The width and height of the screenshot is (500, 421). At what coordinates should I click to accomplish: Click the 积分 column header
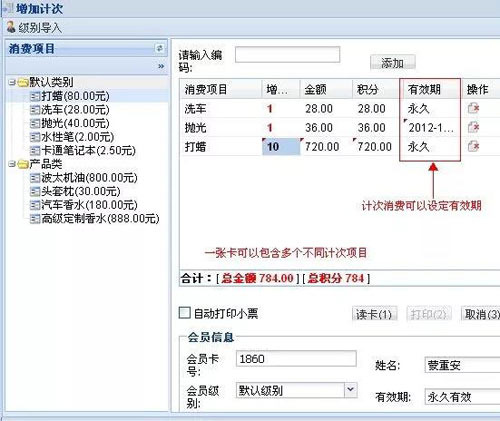[376, 89]
